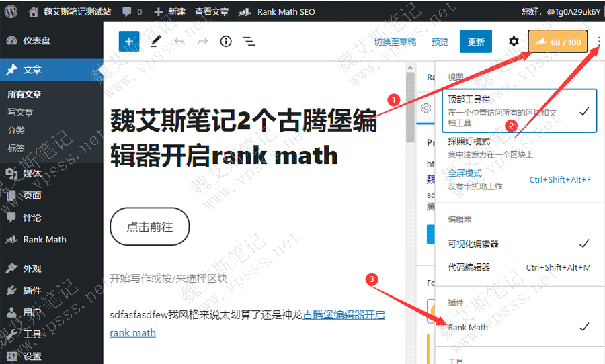
Task: Go to 所有文章 all posts
Action: point(24,94)
